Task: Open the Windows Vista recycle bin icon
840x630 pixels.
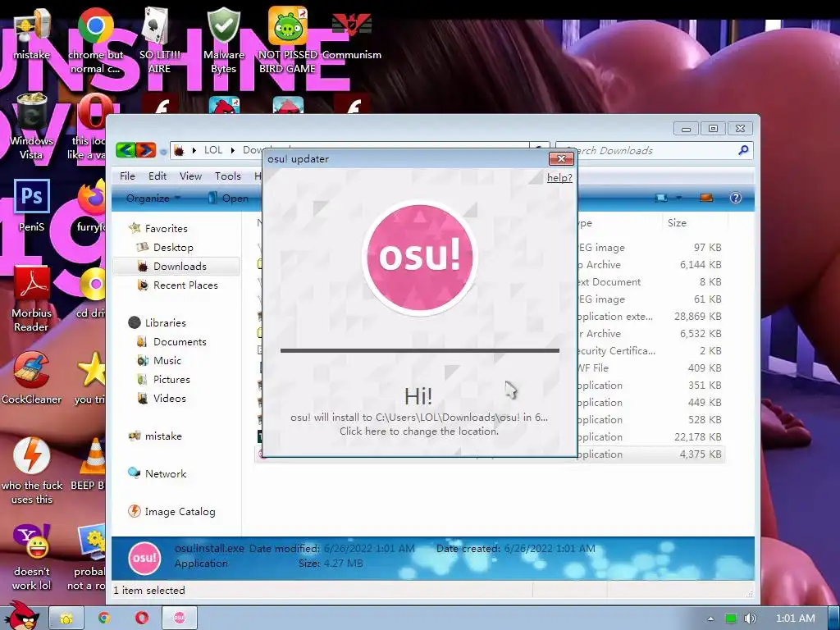Action: pyautogui.click(x=32, y=127)
